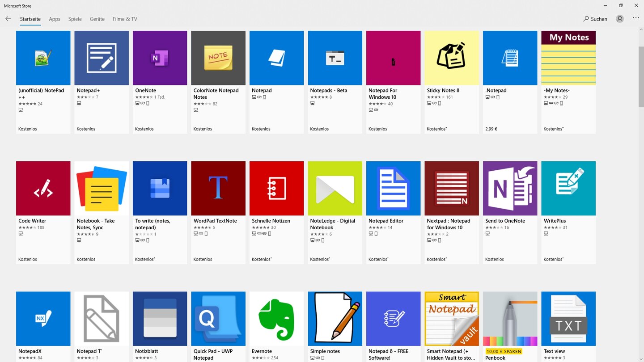Open the Suchen (search) icon
Image resolution: width=644 pixels, height=362 pixels.
point(595,19)
